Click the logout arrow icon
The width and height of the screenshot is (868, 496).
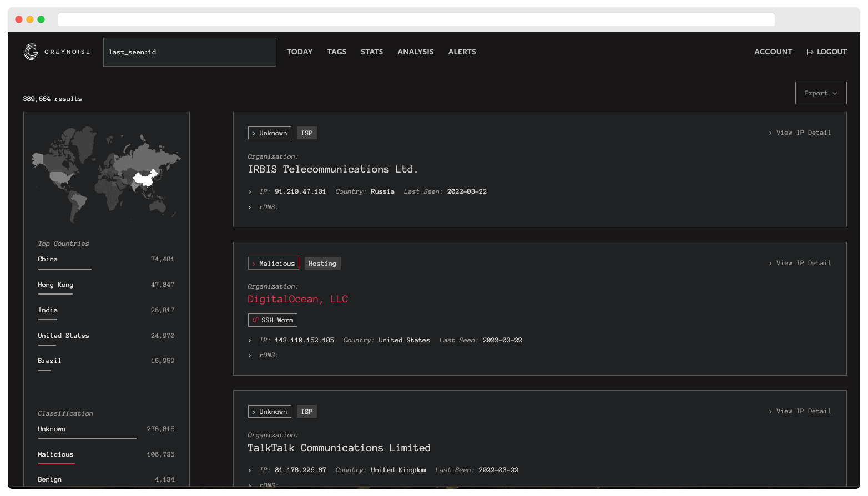tap(810, 52)
